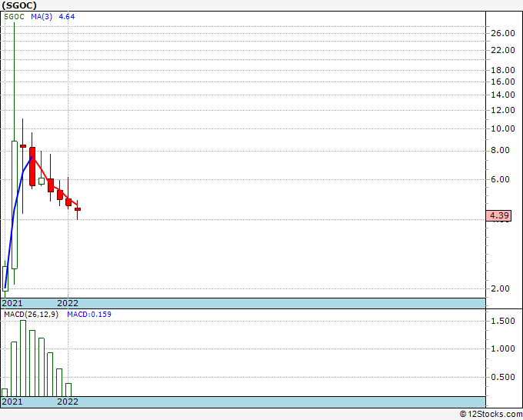Click the 2022 marker on MACD timeline
This screenshot has width=523, height=420.
pyautogui.click(x=68, y=402)
